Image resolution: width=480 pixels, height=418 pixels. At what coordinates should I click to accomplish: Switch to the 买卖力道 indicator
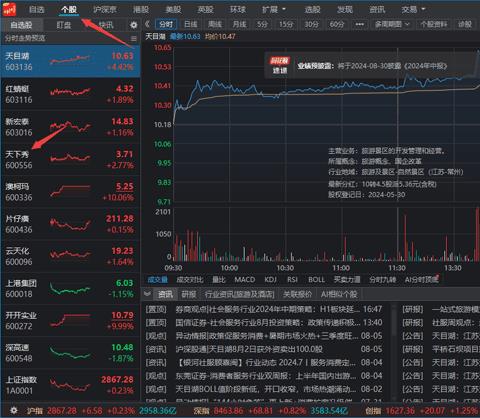tap(347, 280)
